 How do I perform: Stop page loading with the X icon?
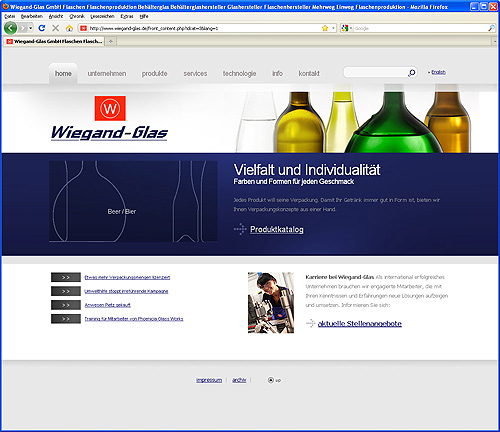point(55,28)
